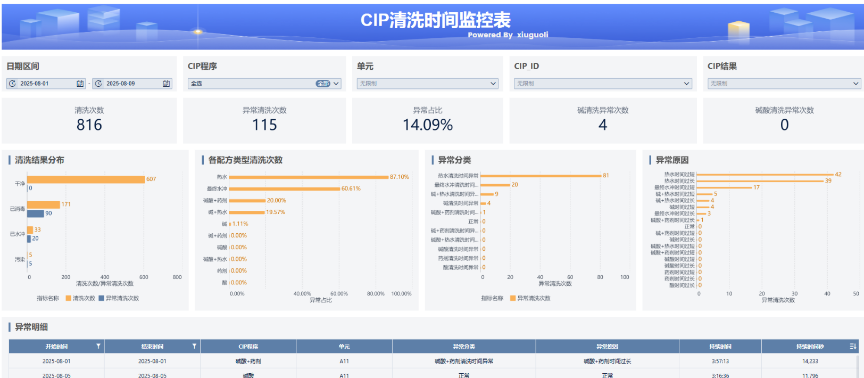Open the CIP结果 dropdown
The width and height of the screenshot is (864, 378).
pos(784,84)
